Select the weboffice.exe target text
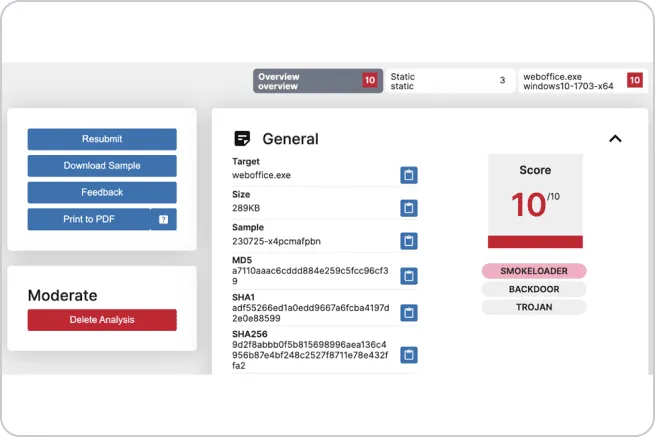Screen dimensions: 655x437 [261, 175]
